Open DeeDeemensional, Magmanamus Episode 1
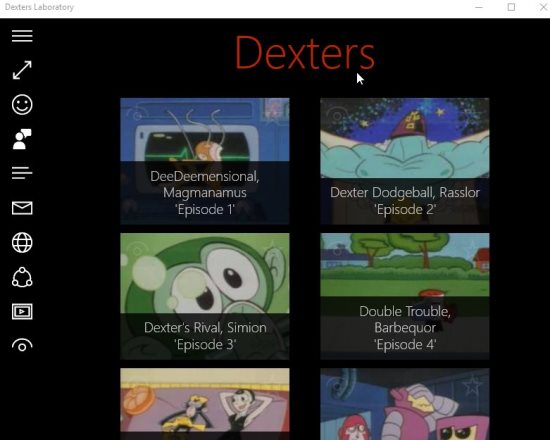Screen dimensions: 550x440 pos(205,161)
